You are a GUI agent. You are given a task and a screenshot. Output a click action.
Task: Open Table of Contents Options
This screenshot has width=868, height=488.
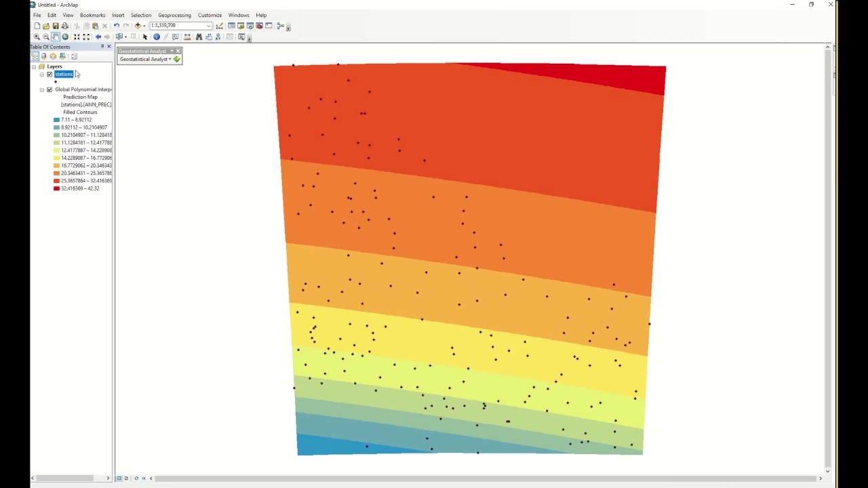74,56
